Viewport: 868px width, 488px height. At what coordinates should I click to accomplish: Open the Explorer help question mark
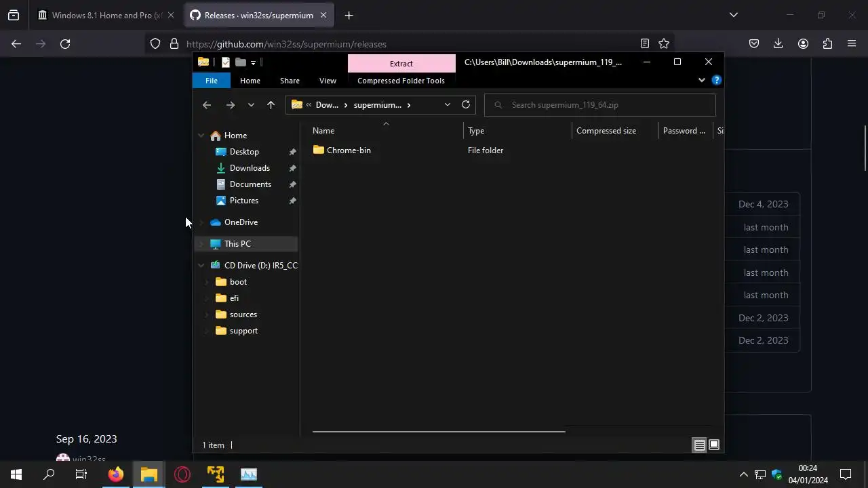[717, 80]
